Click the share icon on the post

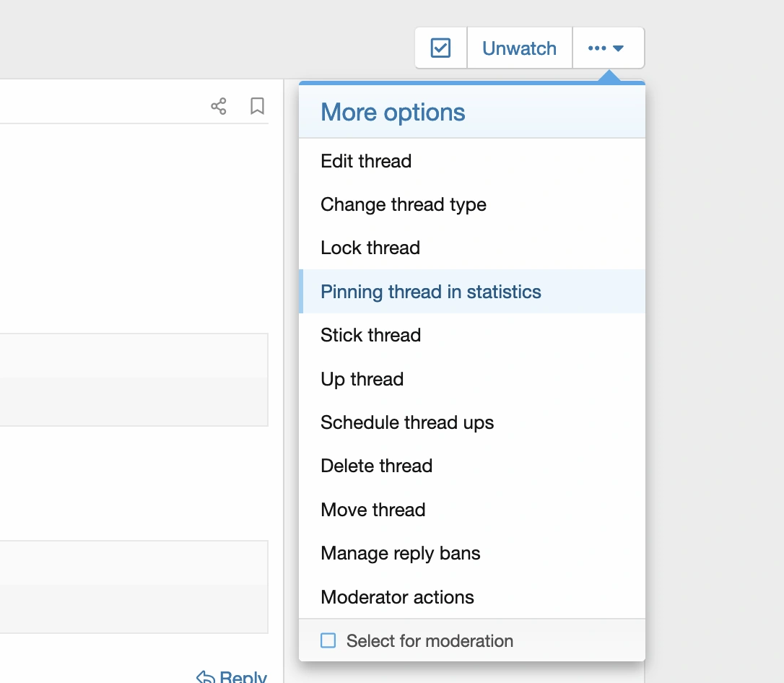[x=219, y=107]
